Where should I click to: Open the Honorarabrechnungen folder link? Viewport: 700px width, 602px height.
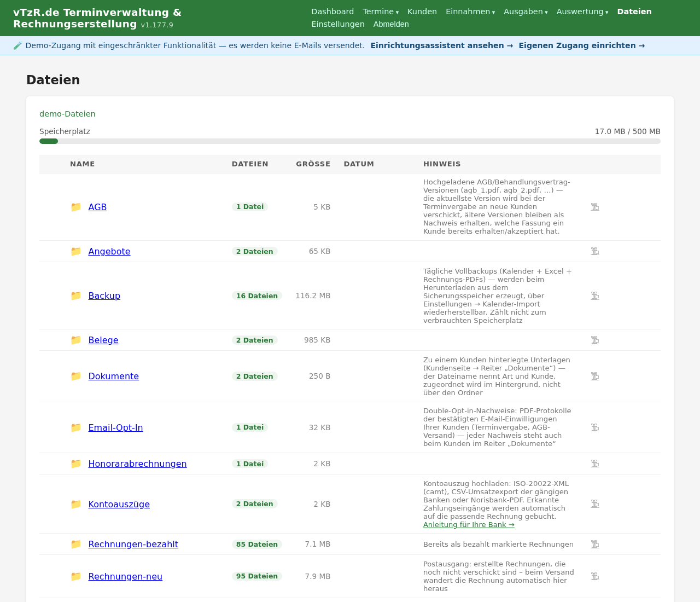[138, 464]
